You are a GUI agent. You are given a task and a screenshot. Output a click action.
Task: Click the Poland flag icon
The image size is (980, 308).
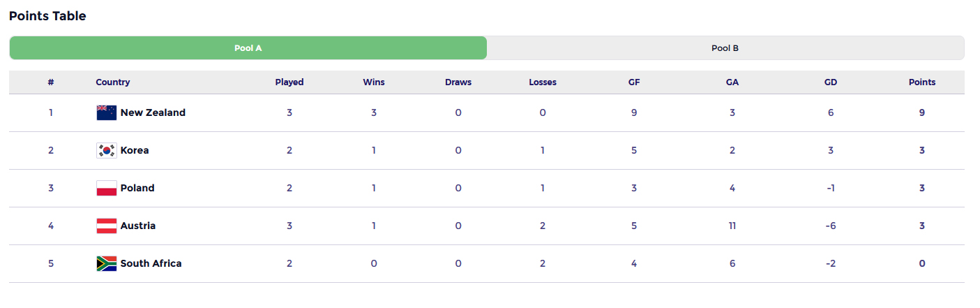tap(106, 188)
